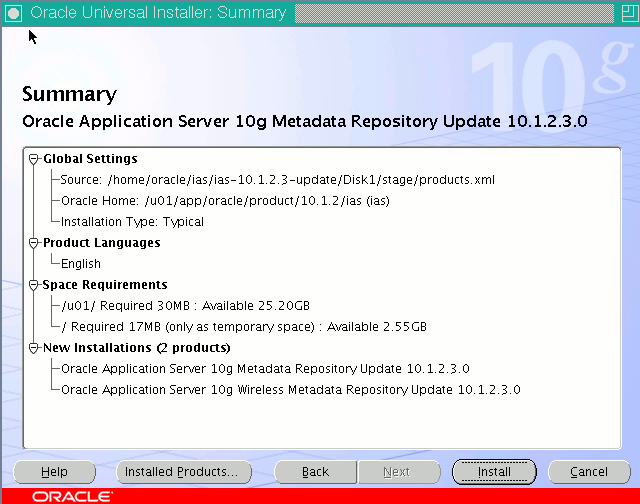
Task: Select Metadata Repository Update 10.1.2.3.0 tree row
Action: (265, 369)
